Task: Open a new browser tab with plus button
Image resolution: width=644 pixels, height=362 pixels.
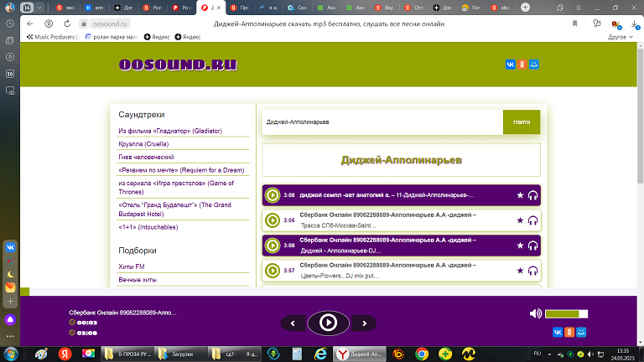Action: point(525,8)
